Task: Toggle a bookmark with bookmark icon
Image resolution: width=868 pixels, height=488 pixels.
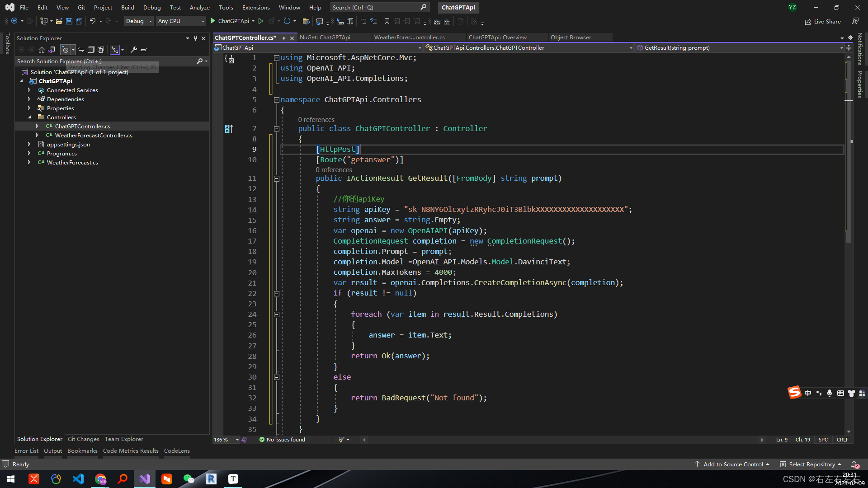Action: point(387,21)
